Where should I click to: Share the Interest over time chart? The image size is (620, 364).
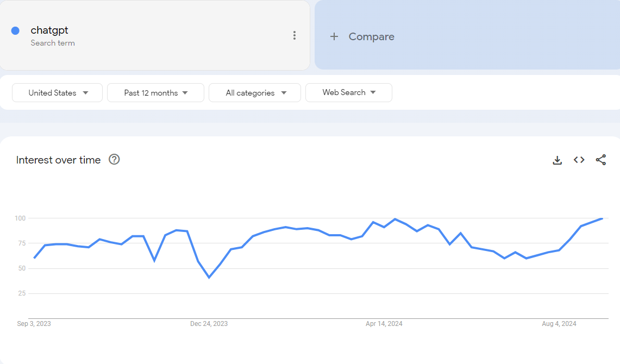[x=600, y=160]
